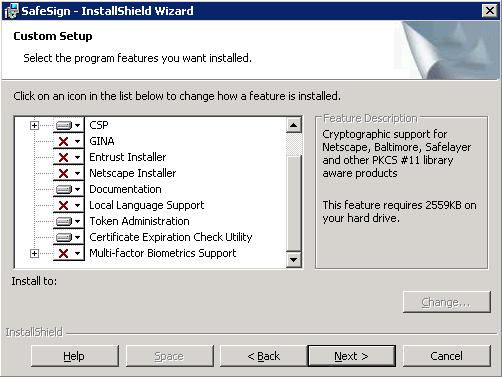Open the install dropdown arrow for GINA
This screenshot has height=377, width=502.
77,142
